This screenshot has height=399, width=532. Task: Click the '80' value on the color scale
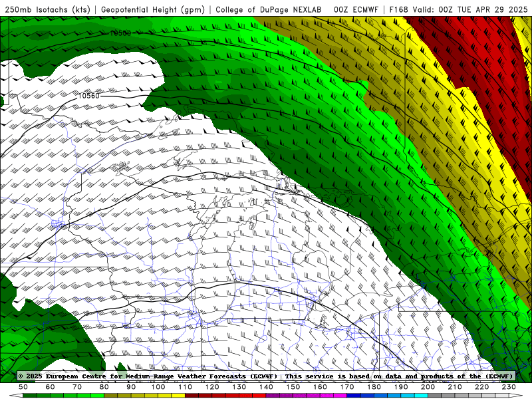point(104,387)
